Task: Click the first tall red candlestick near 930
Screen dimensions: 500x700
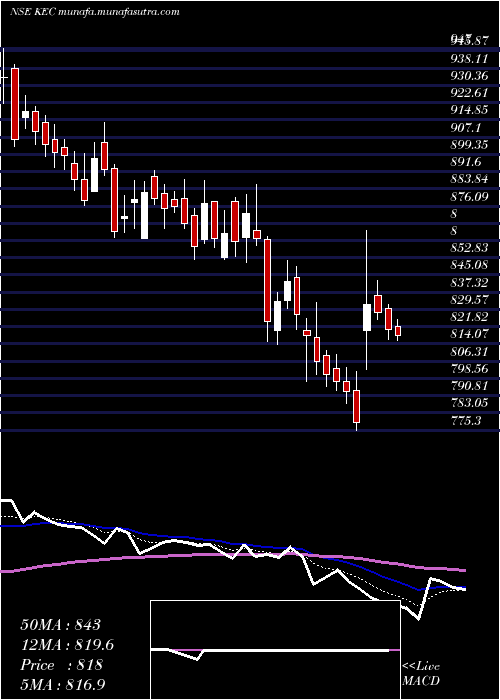Action: pyautogui.click(x=15, y=104)
